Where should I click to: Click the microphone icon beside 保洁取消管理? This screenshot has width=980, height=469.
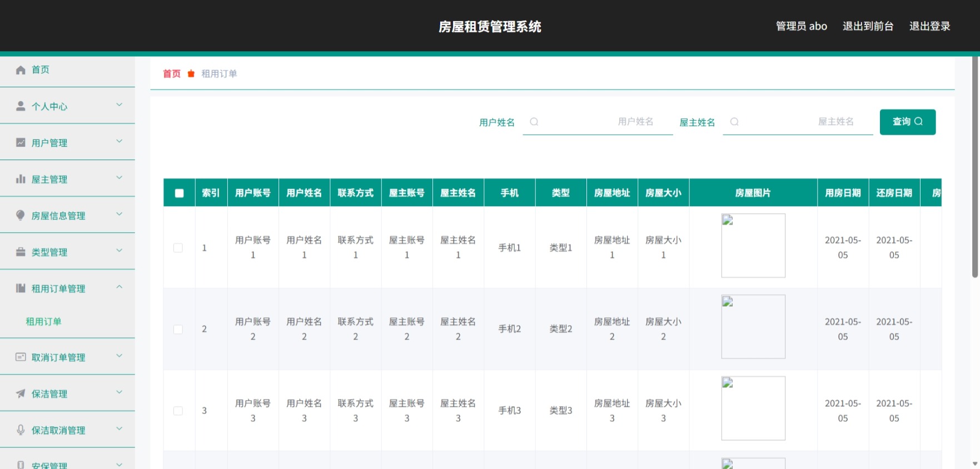pyautogui.click(x=21, y=430)
